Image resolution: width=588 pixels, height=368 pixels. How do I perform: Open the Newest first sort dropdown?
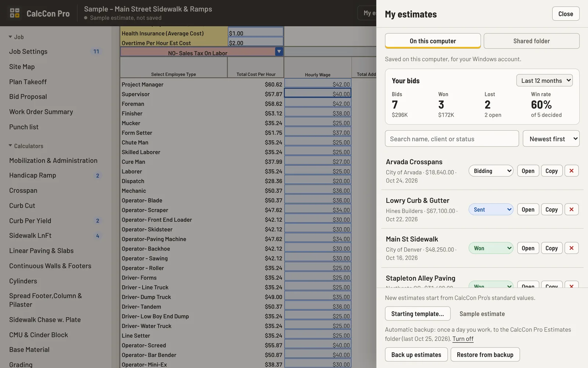[x=551, y=139]
